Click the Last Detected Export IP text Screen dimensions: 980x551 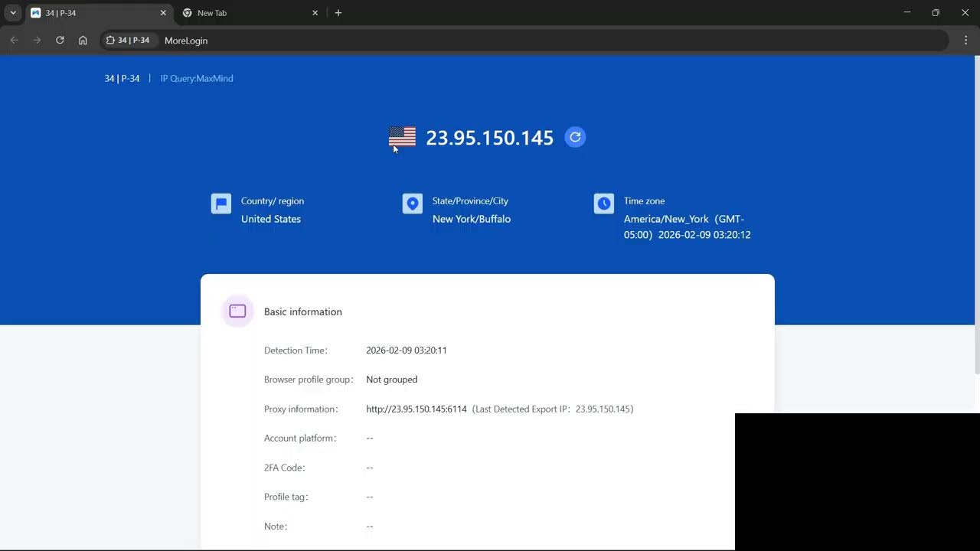[x=553, y=409]
